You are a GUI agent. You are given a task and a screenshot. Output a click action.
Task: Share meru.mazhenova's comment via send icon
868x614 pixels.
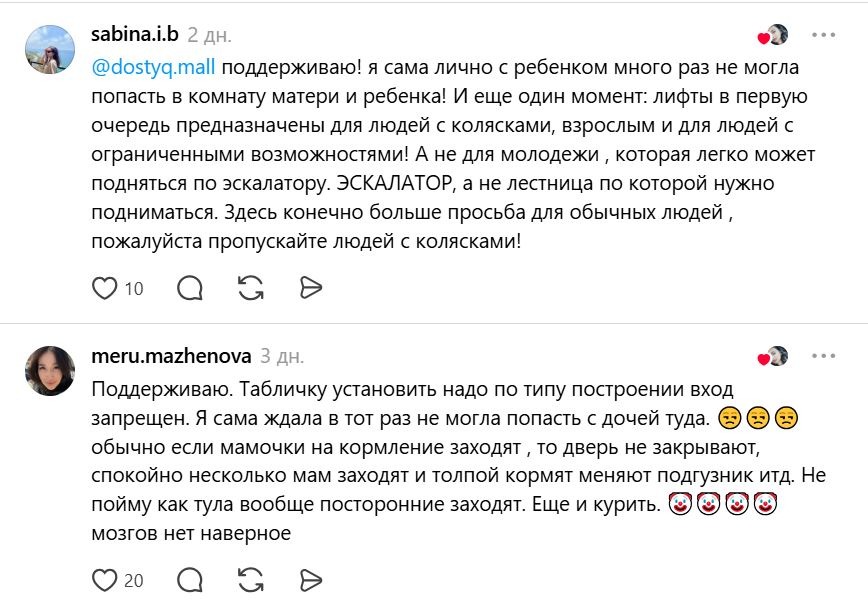click(x=311, y=580)
